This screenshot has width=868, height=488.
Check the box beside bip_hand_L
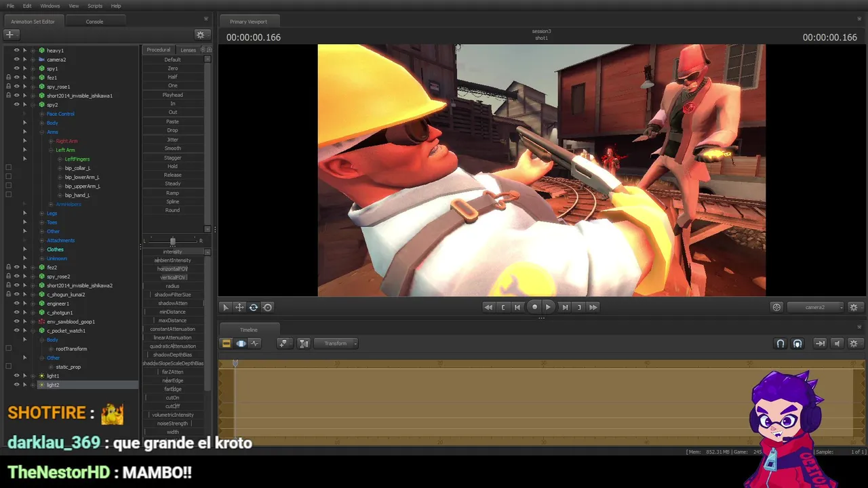pos(8,195)
